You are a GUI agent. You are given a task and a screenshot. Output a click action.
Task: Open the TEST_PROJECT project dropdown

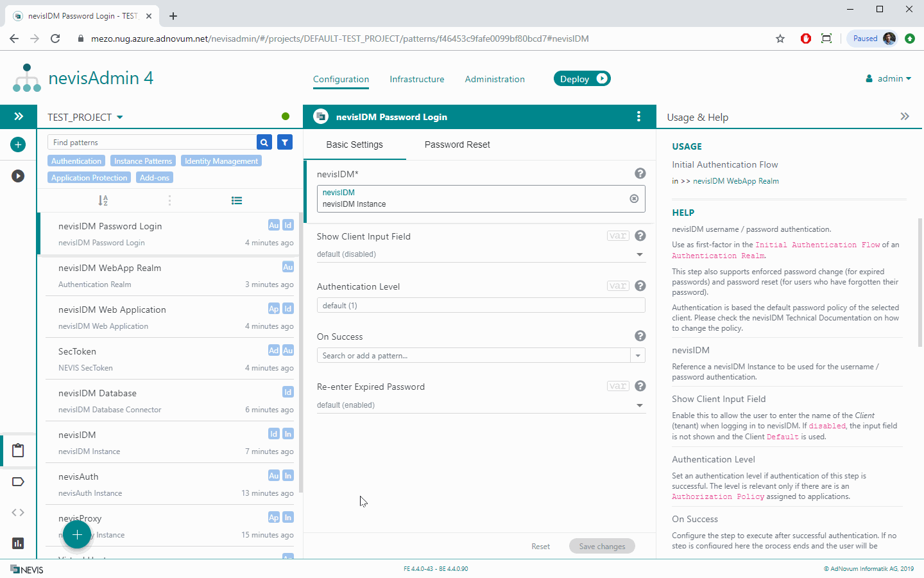[x=85, y=117]
